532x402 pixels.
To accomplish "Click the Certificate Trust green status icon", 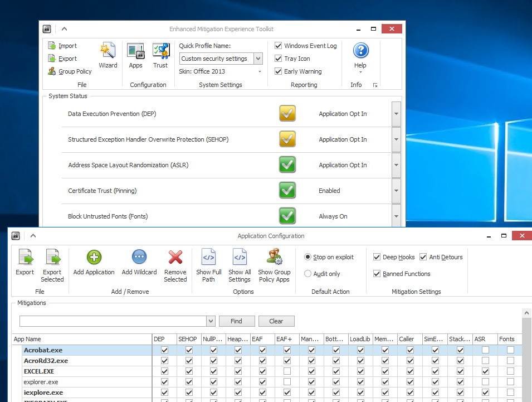I will click(287, 191).
